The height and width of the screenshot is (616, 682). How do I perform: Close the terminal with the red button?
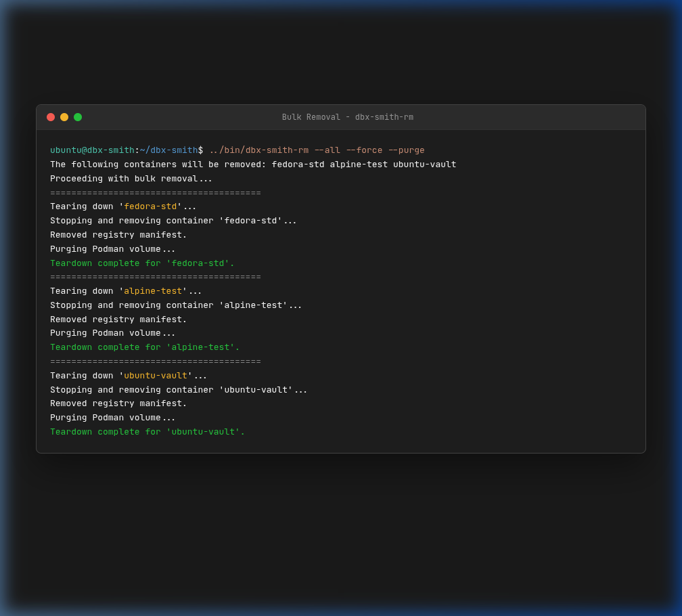click(x=51, y=117)
